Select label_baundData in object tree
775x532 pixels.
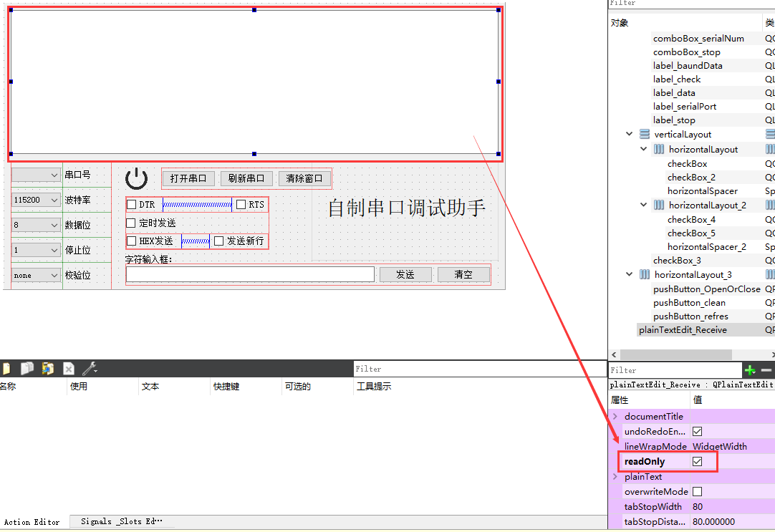(688, 66)
